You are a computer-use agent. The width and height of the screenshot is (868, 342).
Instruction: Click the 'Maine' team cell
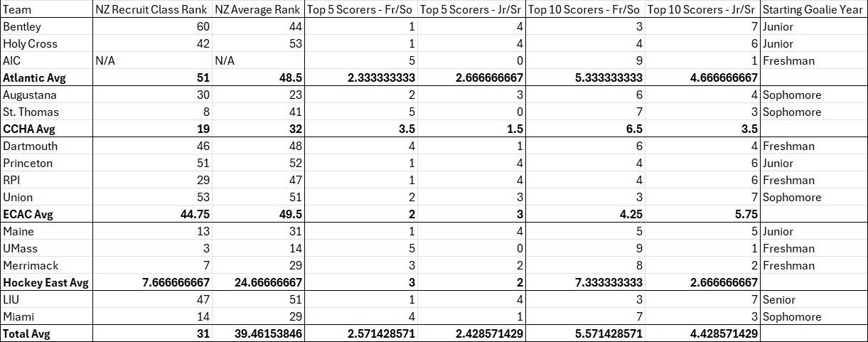(x=46, y=232)
